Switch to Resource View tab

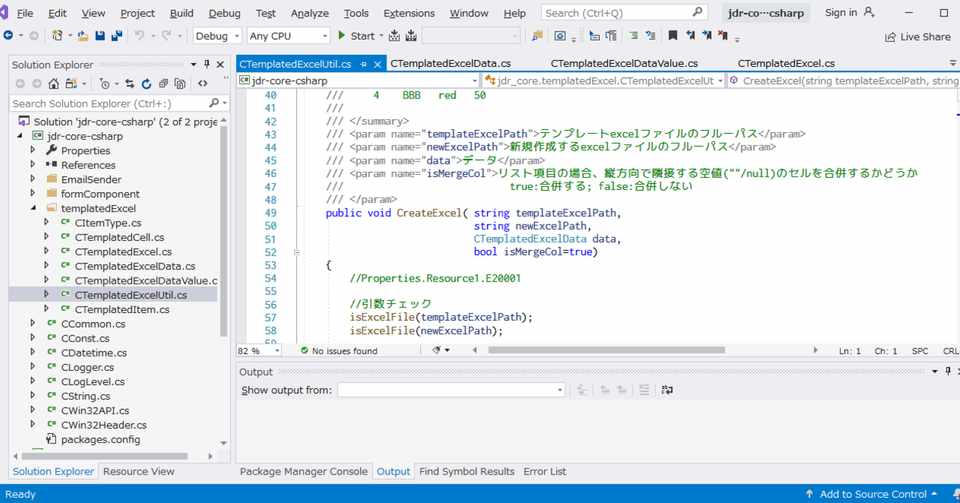(138, 471)
